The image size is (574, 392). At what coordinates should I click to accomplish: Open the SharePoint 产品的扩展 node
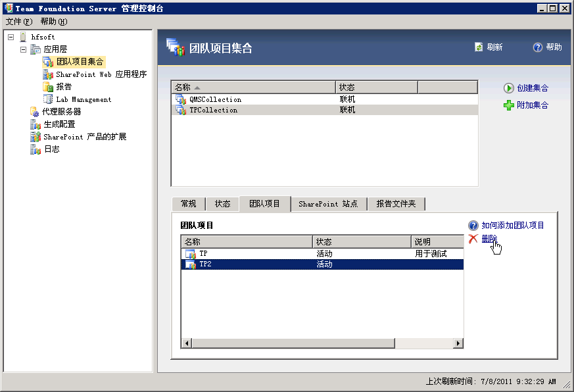click(85, 137)
